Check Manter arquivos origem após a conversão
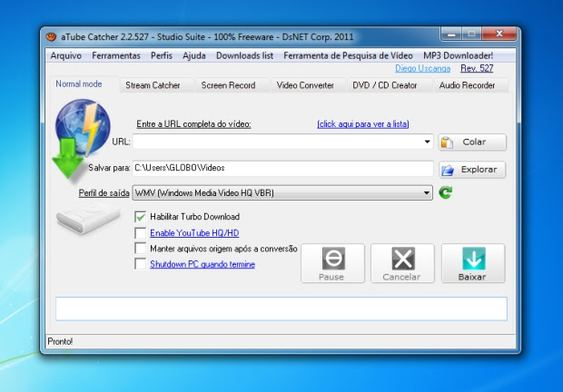This screenshot has width=563, height=392. [x=141, y=249]
